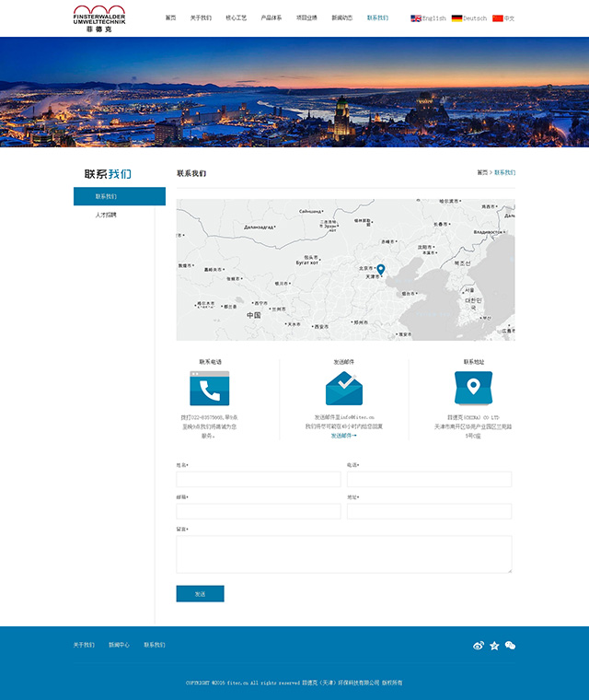Image resolution: width=589 pixels, height=700 pixels.
Task: Go to 产品体系 in the navigation bar
Action: 271,18
